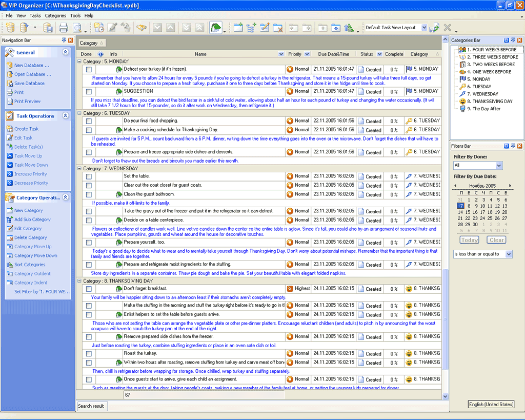Click the Today button under the calendar
The height and width of the screenshot is (420, 525).
point(470,240)
